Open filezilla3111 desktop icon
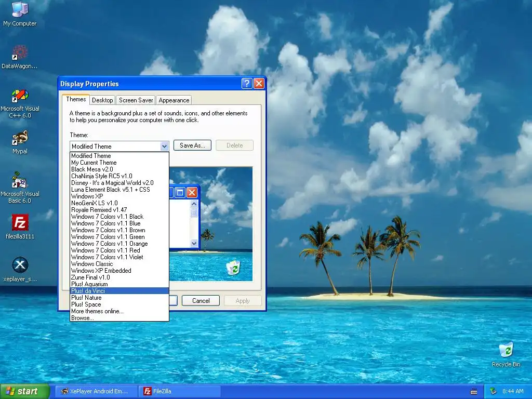 20,227
